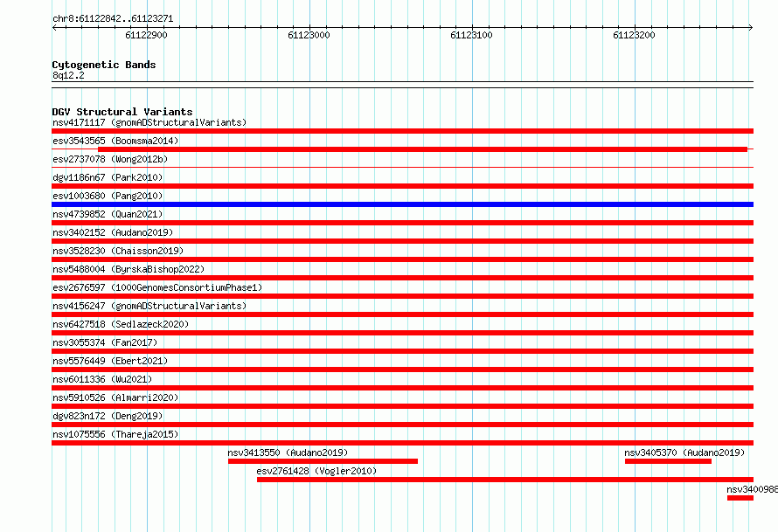This screenshot has width=778, height=532.
Task: Click the nsv5488004 ByrskaBishop2022 label
Action: [x=129, y=269]
